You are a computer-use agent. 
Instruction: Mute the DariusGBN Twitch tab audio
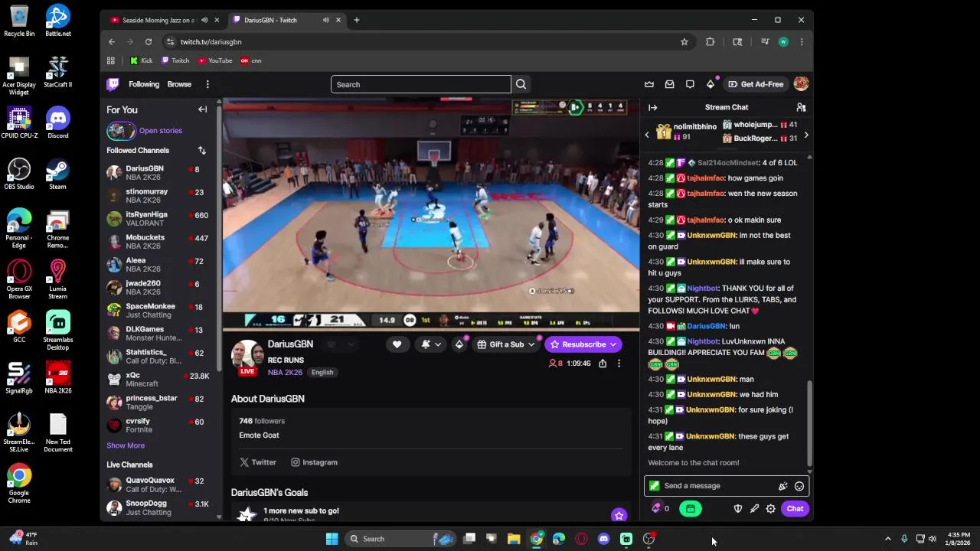click(326, 20)
